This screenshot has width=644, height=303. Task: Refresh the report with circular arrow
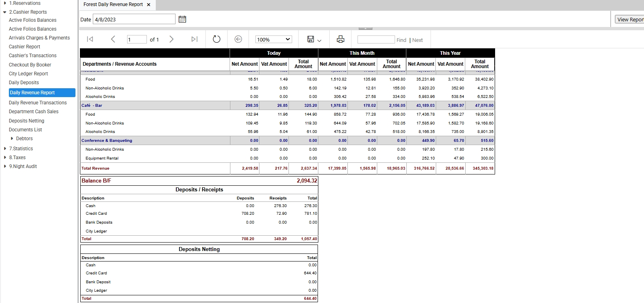click(217, 39)
